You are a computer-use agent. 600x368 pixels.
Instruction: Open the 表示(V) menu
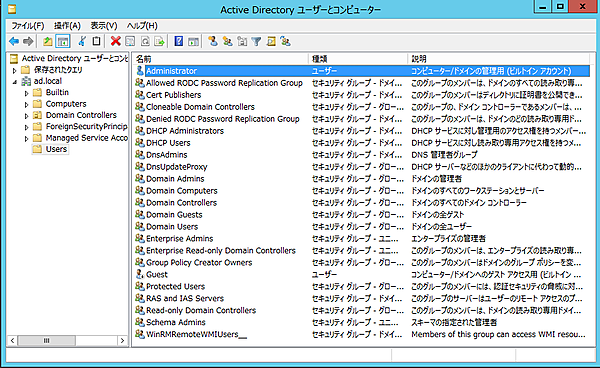(x=104, y=26)
